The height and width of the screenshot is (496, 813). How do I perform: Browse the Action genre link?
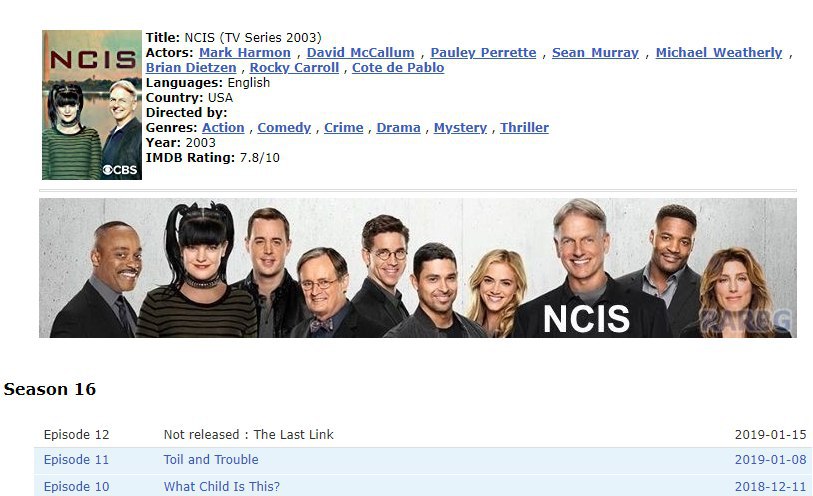pos(223,128)
